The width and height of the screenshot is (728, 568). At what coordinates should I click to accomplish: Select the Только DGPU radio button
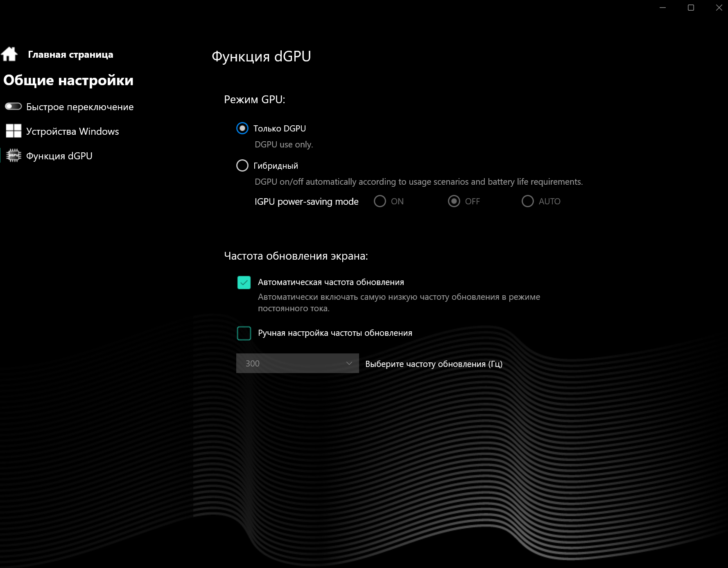point(242,129)
